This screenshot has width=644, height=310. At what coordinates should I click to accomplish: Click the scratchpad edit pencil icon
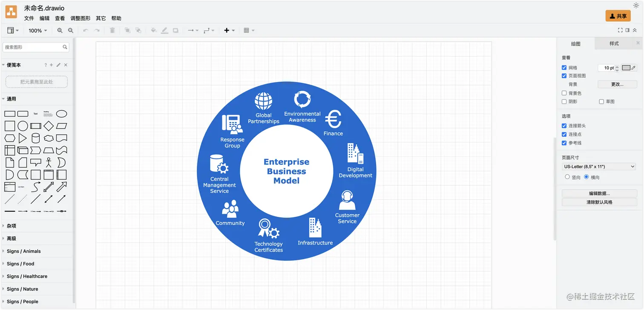point(58,65)
